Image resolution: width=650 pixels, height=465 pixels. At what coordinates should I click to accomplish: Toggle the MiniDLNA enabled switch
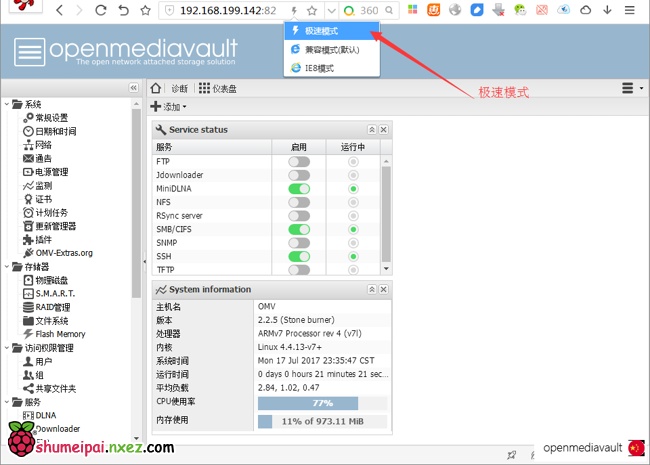pyautogui.click(x=299, y=188)
